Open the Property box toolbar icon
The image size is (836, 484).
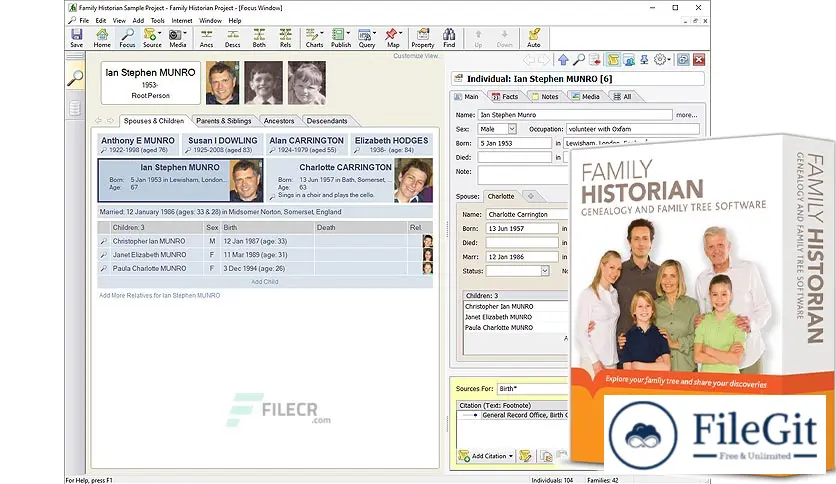point(423,38)
